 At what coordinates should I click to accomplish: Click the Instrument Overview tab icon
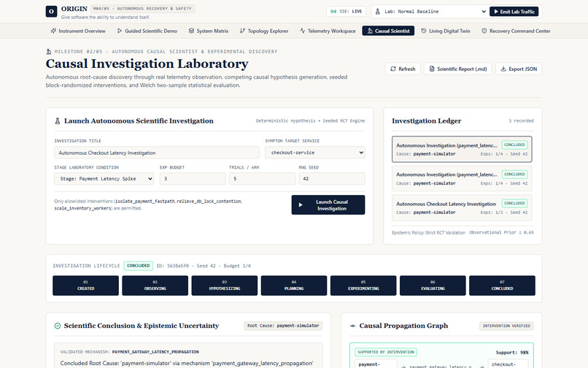click(x=53, y=31)
